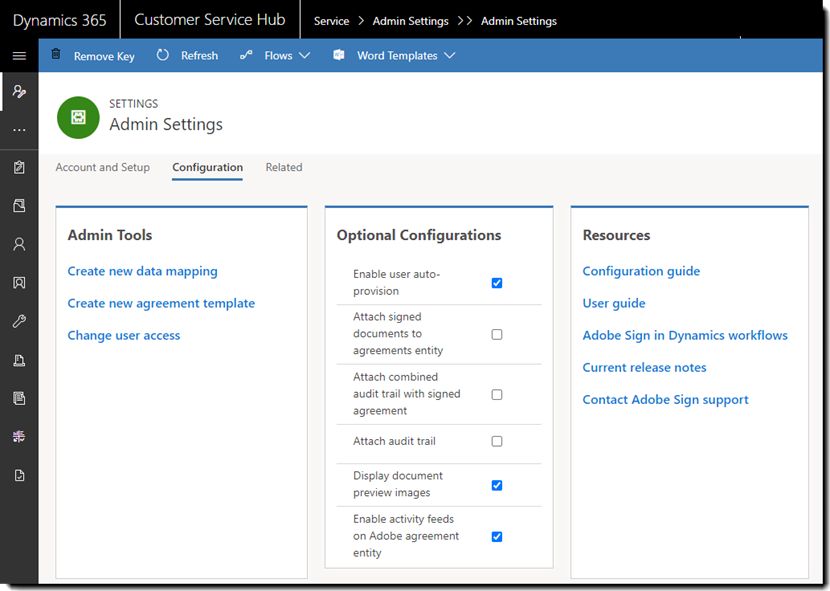Image resolution: width=830 pixels, height=591 pixels.
Task: Click the purple colored sidebar icon
Action: coord(19,436)
